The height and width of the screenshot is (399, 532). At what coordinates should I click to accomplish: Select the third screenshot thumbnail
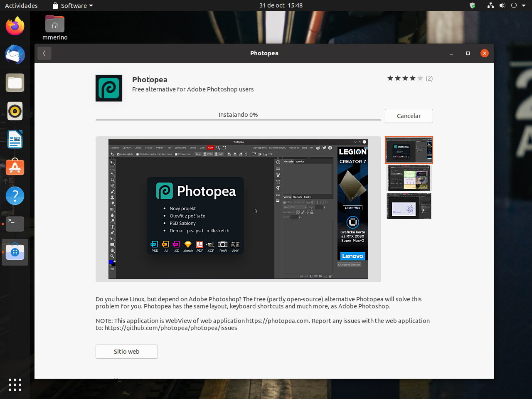point(409,206)
